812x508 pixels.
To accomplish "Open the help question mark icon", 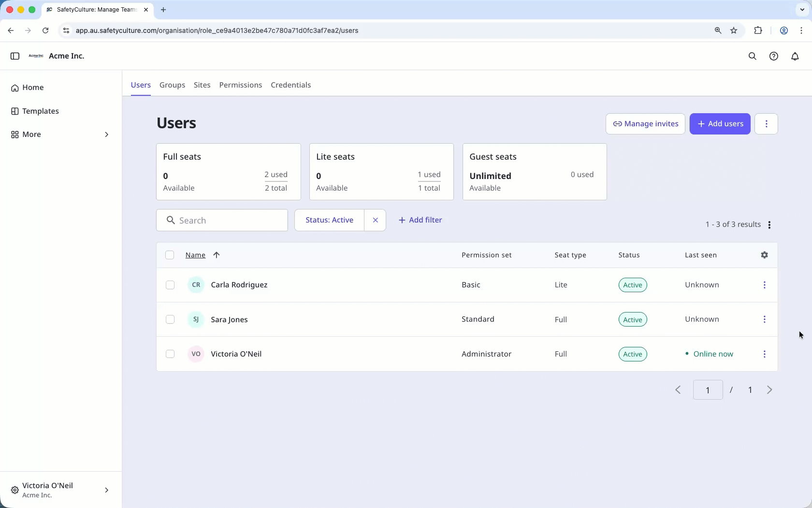I will pyautogui.click(x=774, y=56).
